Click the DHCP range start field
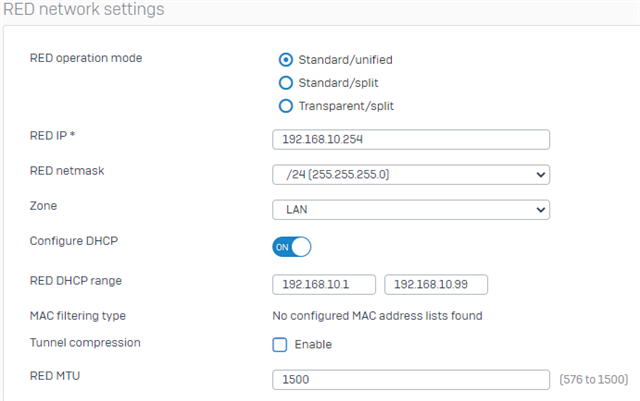The height and width of the screenshot is (401, 640). tap(324, 285)
